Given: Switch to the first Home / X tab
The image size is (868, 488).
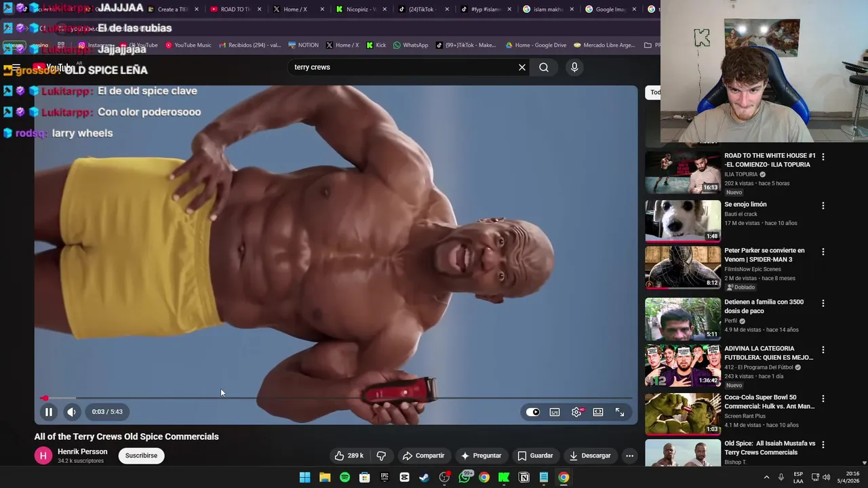Looking at the screenshot, I should 292,9.
